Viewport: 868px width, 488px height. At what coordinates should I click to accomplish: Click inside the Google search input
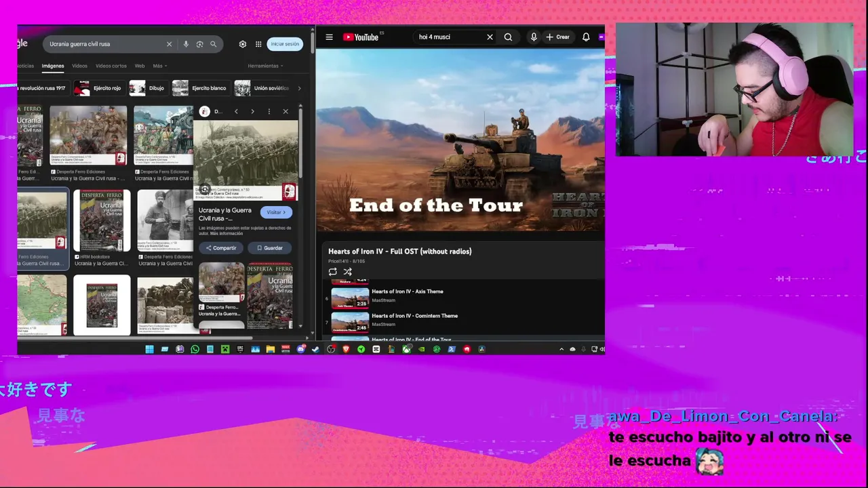(x=105, y=44)
